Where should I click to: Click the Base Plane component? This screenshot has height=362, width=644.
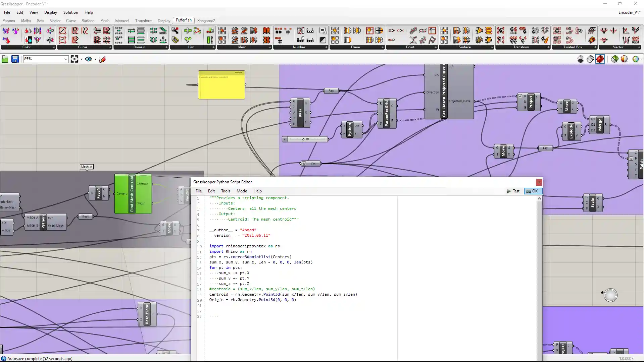[x=147, y=314]
